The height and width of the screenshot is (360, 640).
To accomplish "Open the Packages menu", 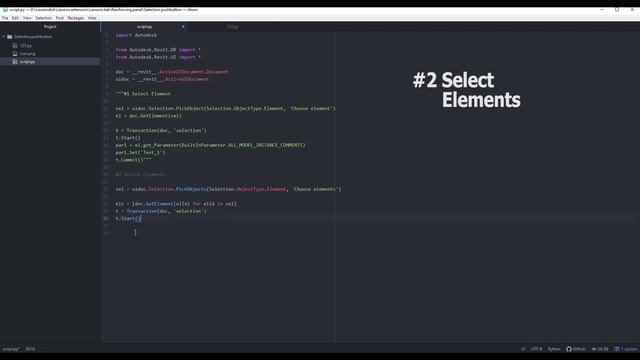I will click(x=76, y=18).
